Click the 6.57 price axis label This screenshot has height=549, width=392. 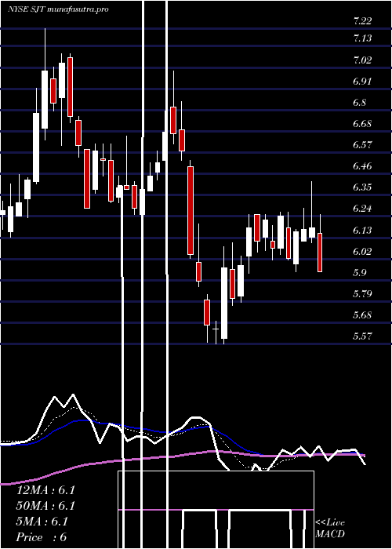tap(362, 144)
